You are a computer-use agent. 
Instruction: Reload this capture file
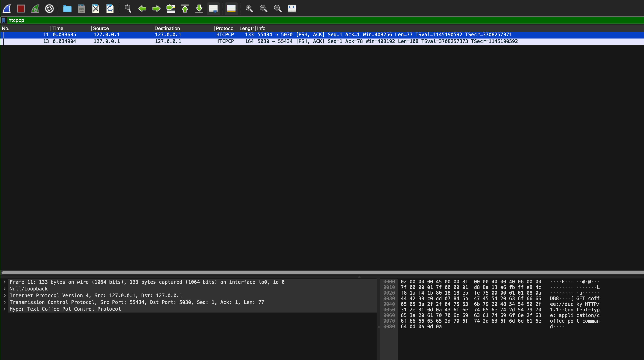[x=110, y=9]
